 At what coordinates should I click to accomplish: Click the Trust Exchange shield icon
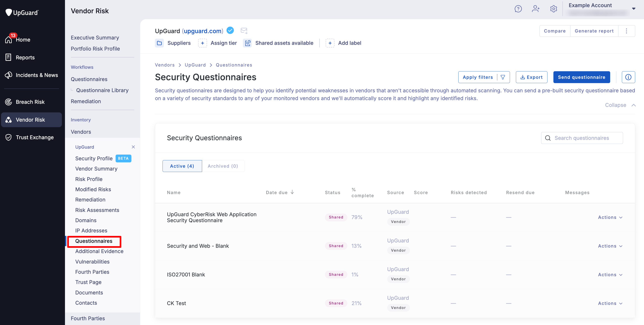8,137
